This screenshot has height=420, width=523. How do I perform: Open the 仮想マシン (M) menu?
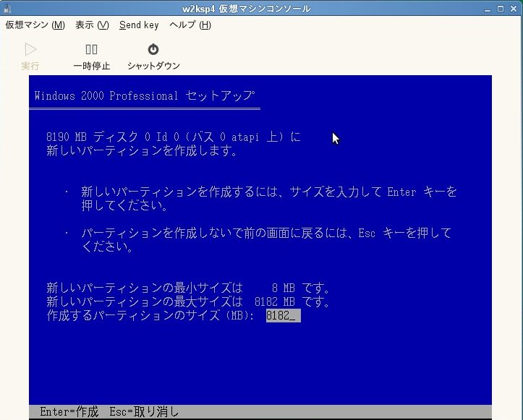(35, 25)
